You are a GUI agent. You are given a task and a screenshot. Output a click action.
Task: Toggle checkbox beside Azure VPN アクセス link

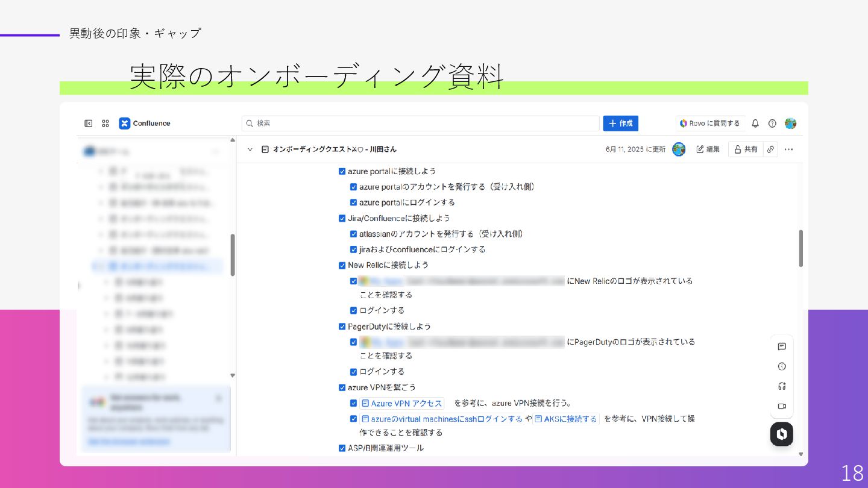click(354, 404)
